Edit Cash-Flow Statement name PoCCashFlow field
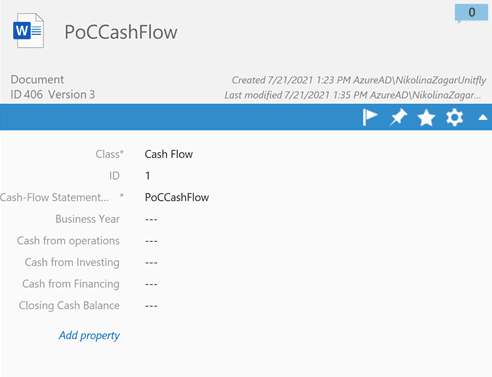This screenshot has width=492, height=377. point(177,197)
